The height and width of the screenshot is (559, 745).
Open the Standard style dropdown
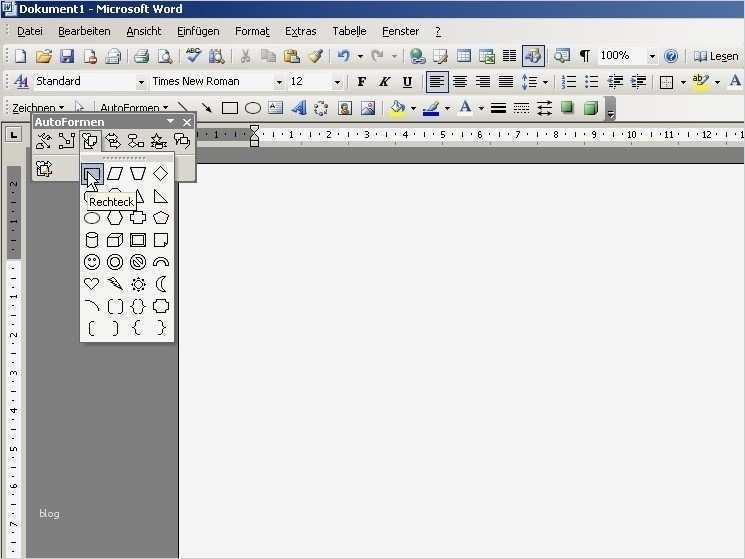click(x=141, y=82)
